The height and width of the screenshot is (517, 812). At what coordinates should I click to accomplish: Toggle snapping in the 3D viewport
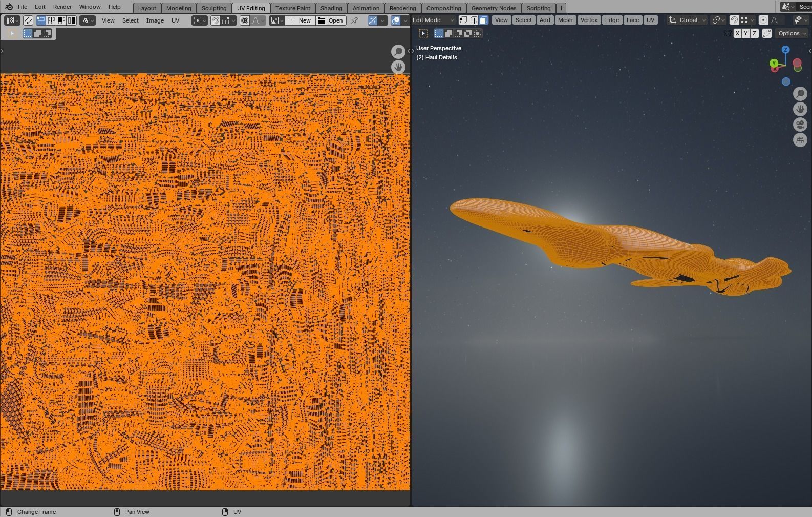(x=734, y=20)
